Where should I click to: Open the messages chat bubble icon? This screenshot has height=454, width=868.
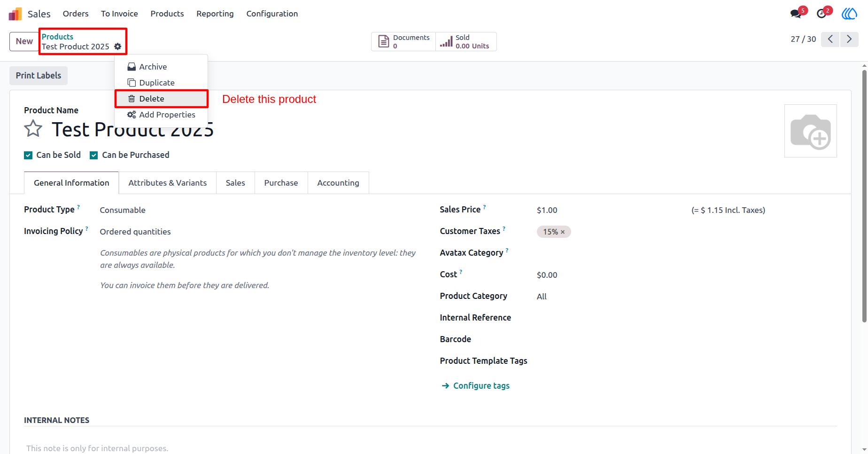(x=796, y=14)
